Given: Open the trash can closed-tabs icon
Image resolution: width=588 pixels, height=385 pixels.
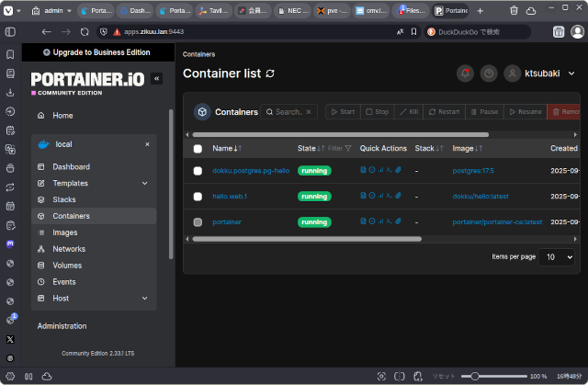Looking at the screenshot, I should (514, 10).
